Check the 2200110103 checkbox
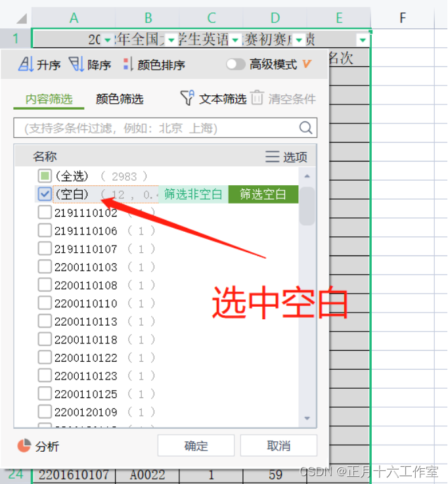This screenshot has height=484, width=448. point(45,267)
